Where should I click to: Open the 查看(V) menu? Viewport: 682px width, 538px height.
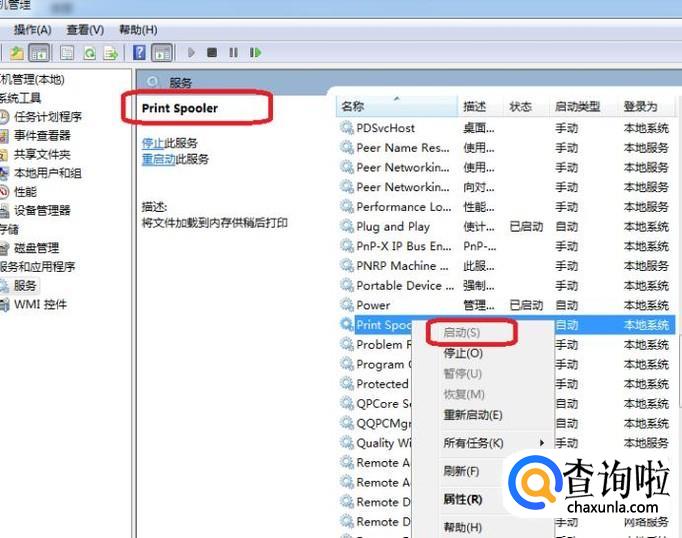coord(85,30)
